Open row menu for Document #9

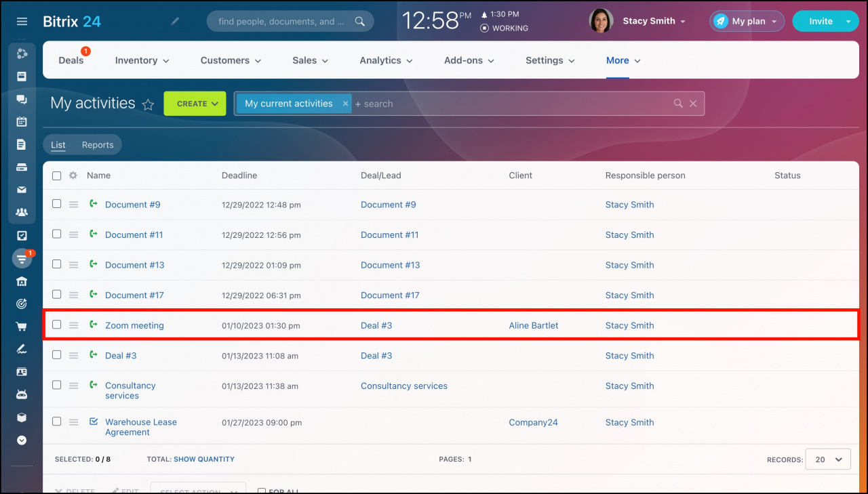[x=74, y=205]
